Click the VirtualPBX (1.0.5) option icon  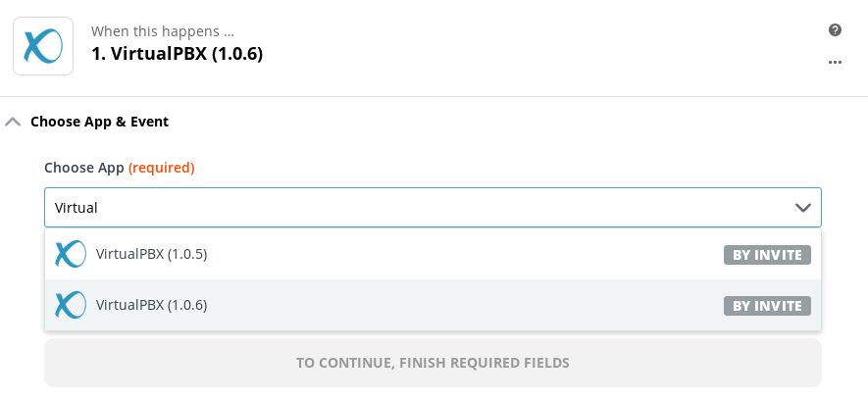pyautogui.click(x=71, y=255)
